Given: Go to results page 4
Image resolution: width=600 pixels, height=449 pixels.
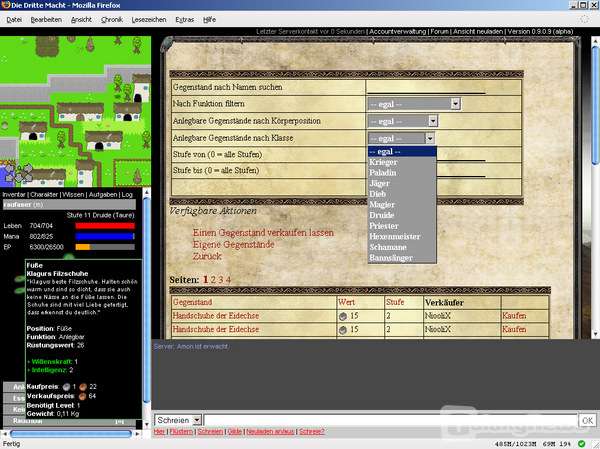Looking at the screenshot, I should click(x=228, y=280).
